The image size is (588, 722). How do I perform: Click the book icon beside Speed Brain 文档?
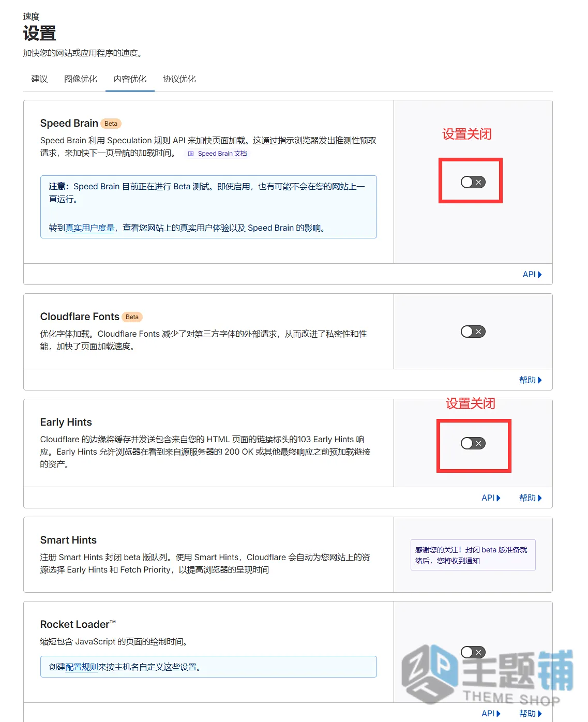191,154
